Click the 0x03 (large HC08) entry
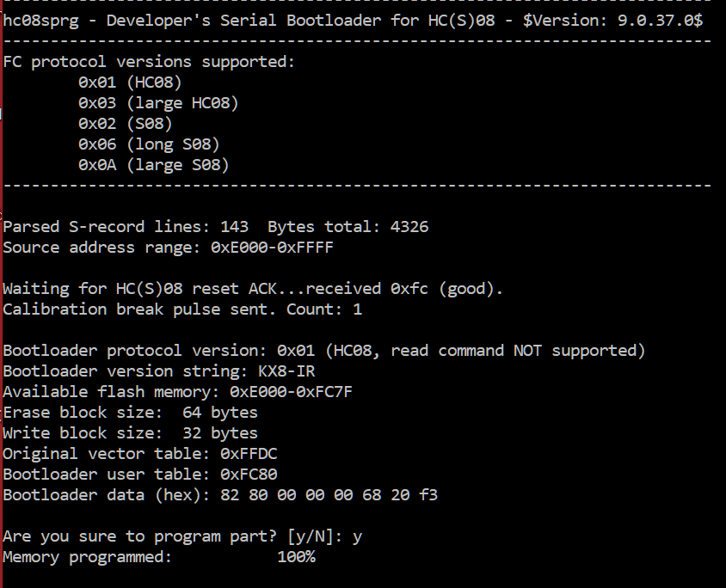726x588 pixels. [x=158, y=103]
